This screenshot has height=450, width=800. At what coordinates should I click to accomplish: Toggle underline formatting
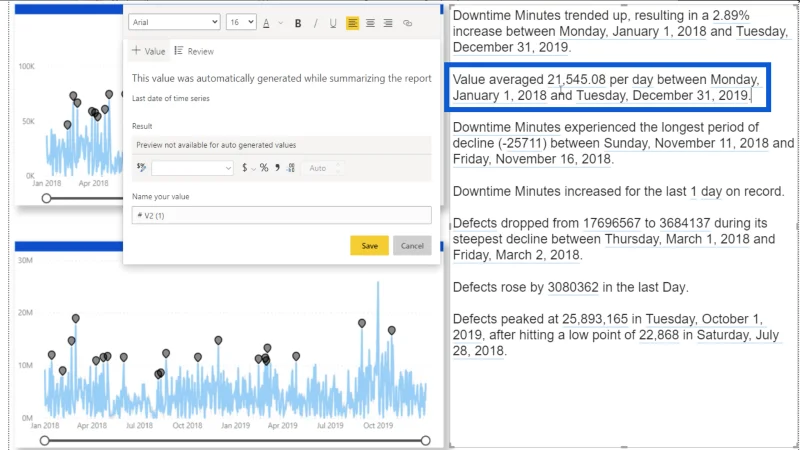[333, 23]
